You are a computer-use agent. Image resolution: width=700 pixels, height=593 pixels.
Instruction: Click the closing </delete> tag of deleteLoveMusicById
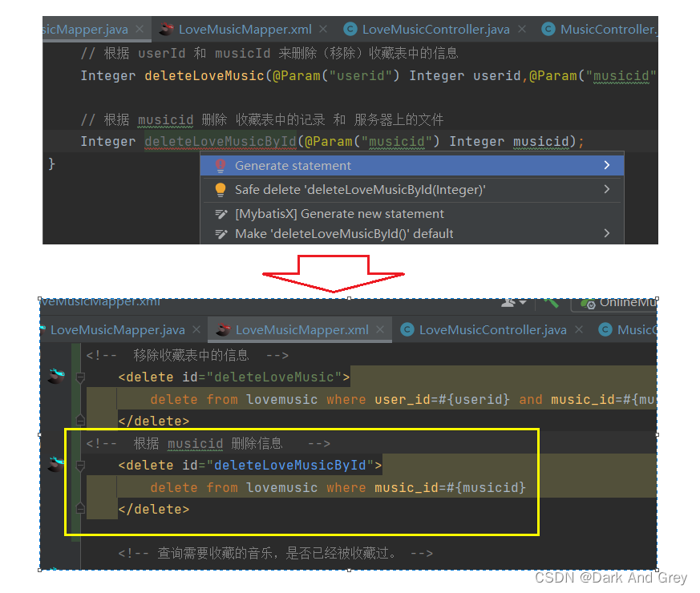(154, 509)
